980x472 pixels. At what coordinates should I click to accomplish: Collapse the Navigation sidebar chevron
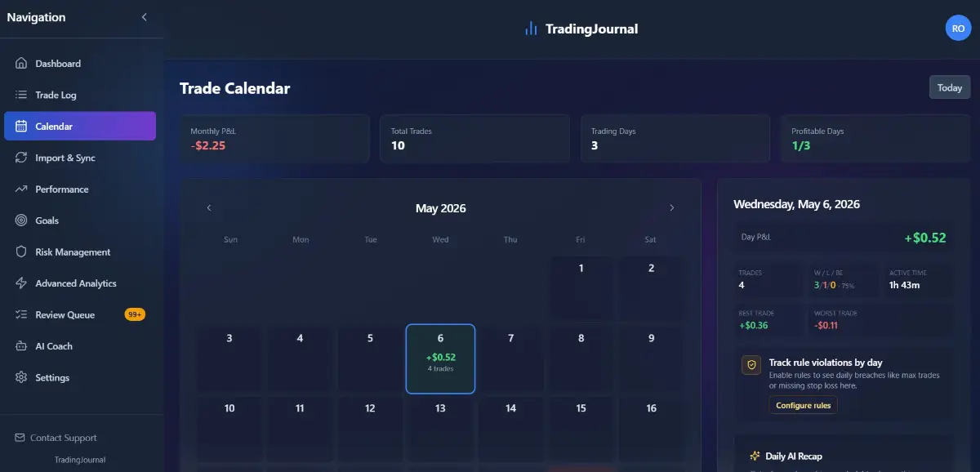click(x=145, y=17)
